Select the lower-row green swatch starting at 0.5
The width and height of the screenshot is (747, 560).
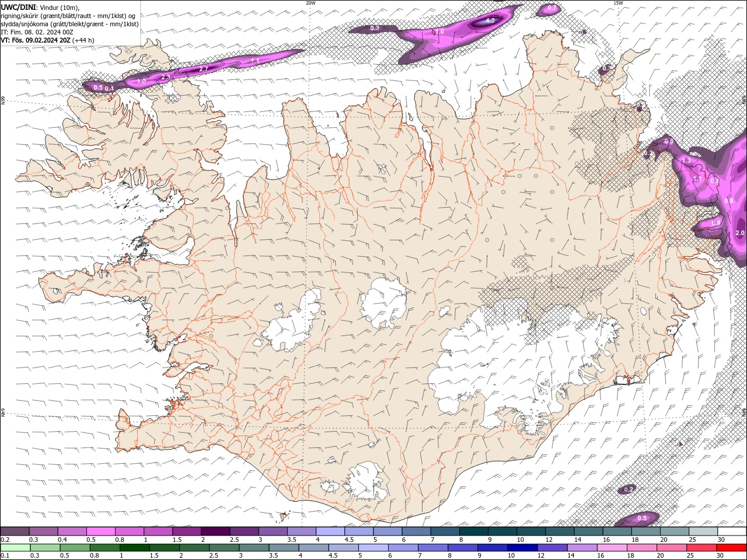[75, 548]
